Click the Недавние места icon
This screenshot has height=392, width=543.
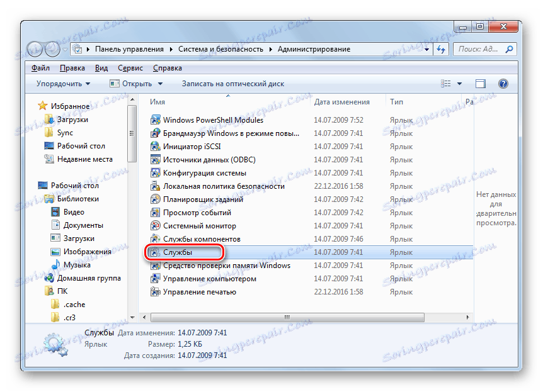pos(49,159)
